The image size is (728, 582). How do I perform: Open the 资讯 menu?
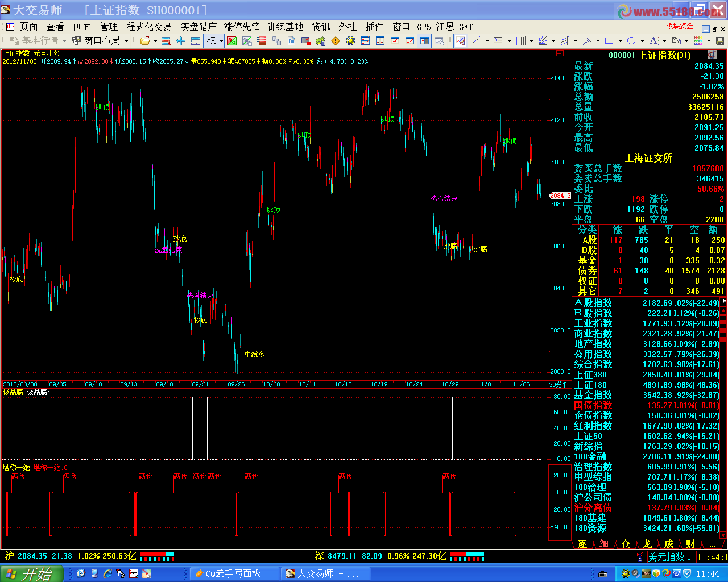click(321, 27)
